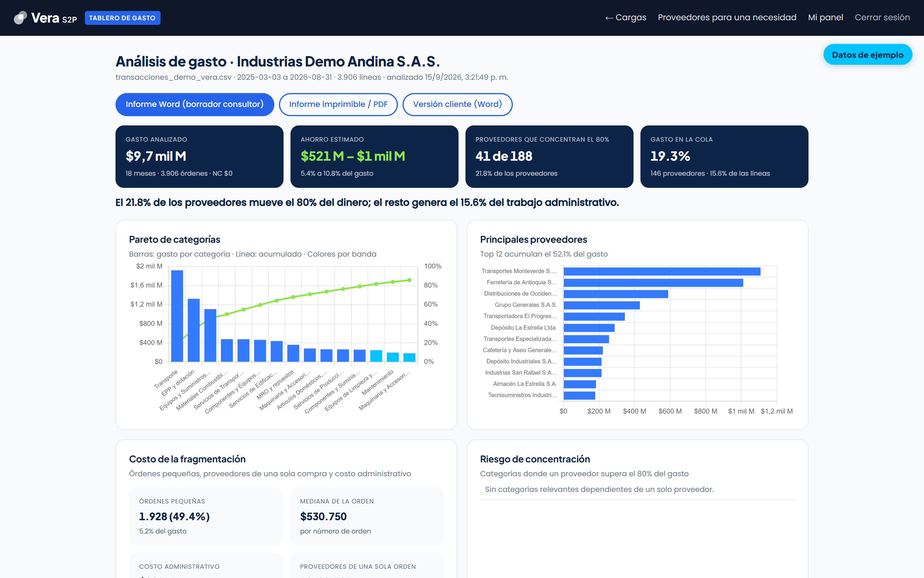Download Informe Word (borrador consultor)
The image size is (924, 578).
click(195, 104)
